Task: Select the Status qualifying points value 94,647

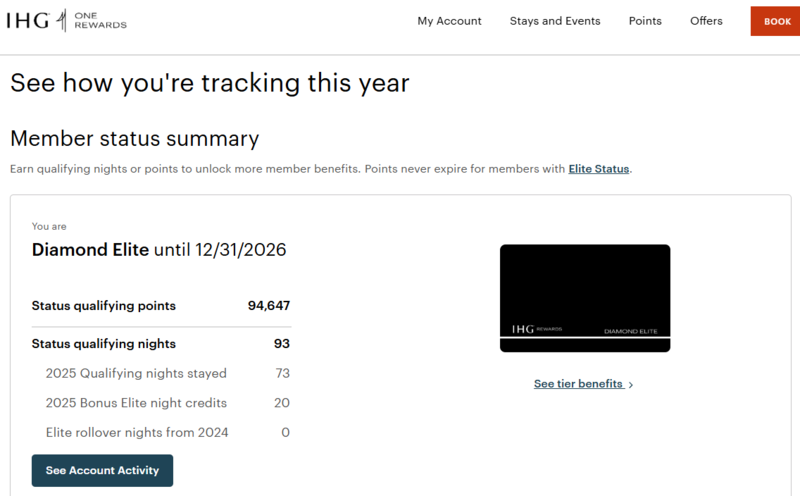Action: (x=268, y=306)
